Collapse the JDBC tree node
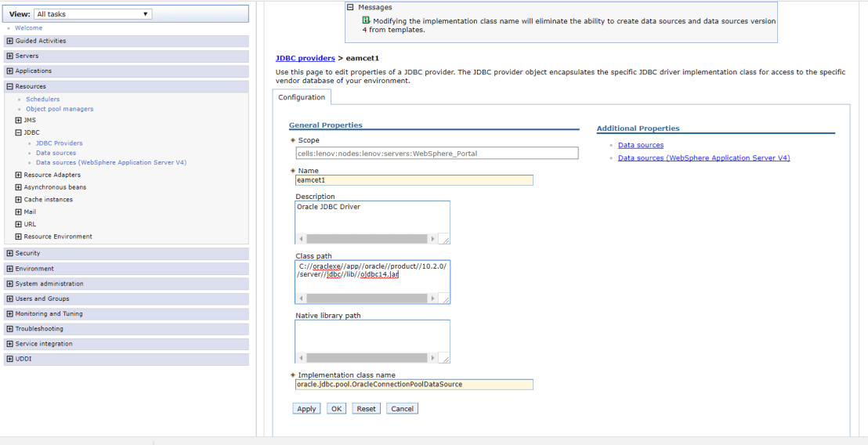The height and width of the screenshot is (445, 868). coord(19,133)
